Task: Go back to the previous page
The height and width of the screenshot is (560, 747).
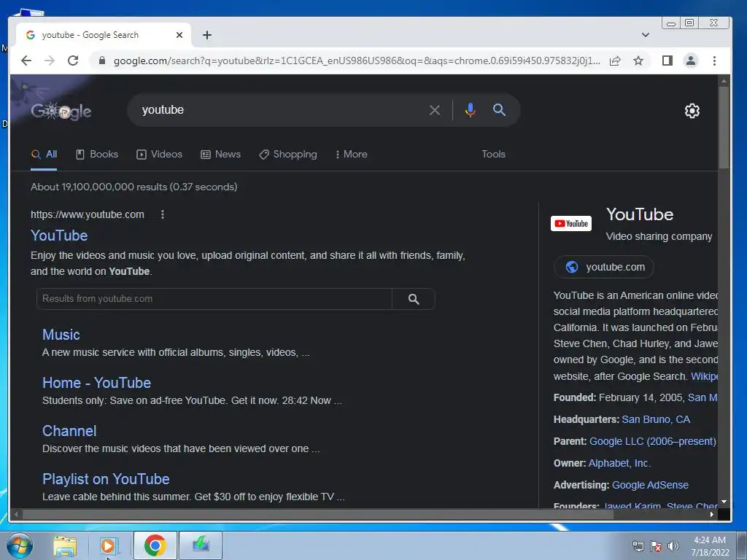Action: tap(26, 61)
